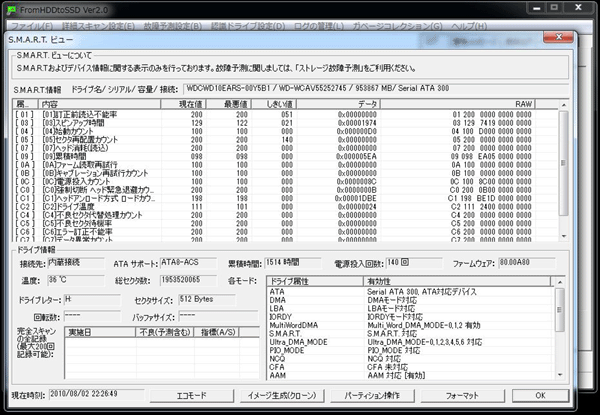Click down arrow of SMART list scrollbar

563,236
